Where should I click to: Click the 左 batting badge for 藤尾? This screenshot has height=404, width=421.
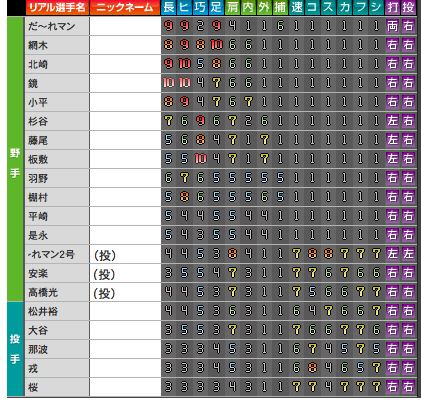tap(393, 140)
